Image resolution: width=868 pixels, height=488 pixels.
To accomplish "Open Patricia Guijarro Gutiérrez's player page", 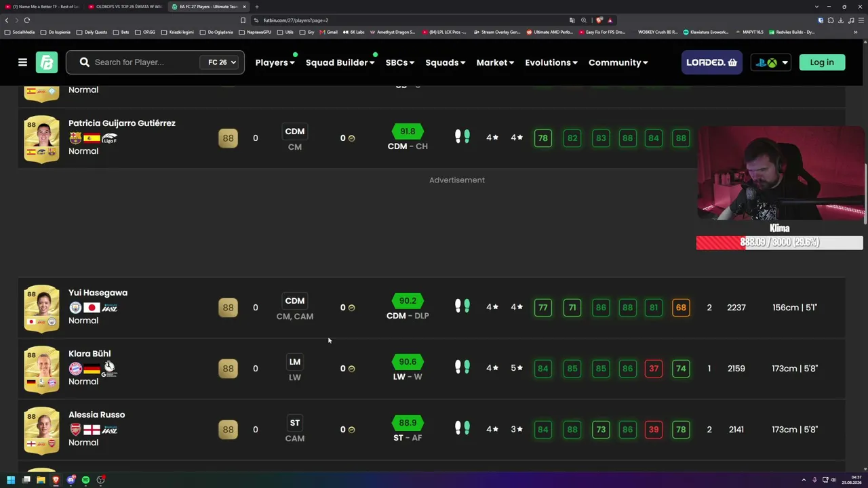I will pos(122,123).
